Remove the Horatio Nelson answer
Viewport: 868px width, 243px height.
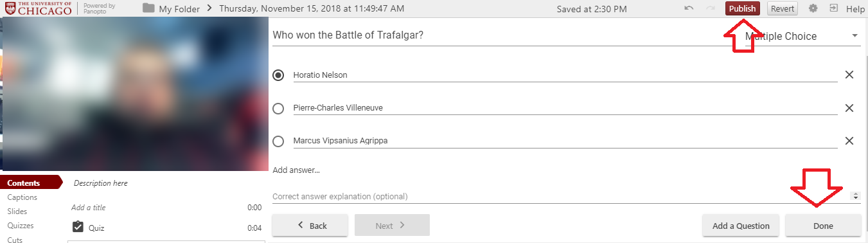pyautogui.click(x=849, y=75)
